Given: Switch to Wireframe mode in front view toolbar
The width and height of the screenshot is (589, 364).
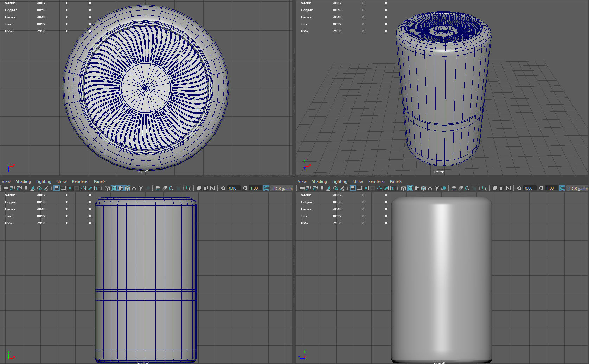Looking at the screenshot, I should (107, 188).
